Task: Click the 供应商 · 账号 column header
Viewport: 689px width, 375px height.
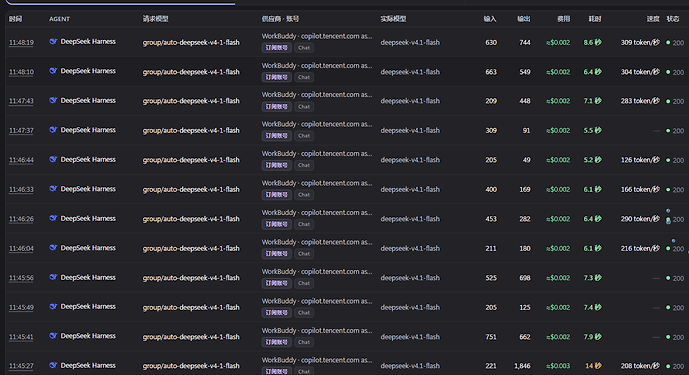Action: coord(280,19)
